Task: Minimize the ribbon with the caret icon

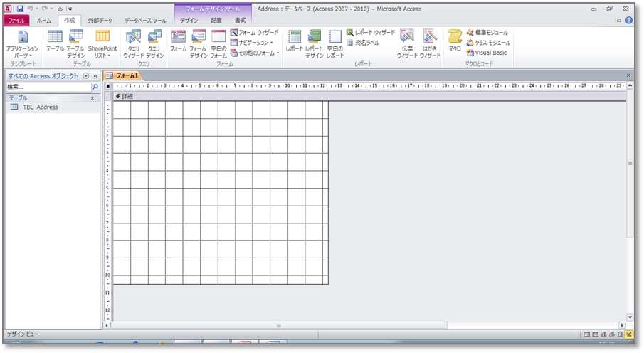Action: pos(619,21)
